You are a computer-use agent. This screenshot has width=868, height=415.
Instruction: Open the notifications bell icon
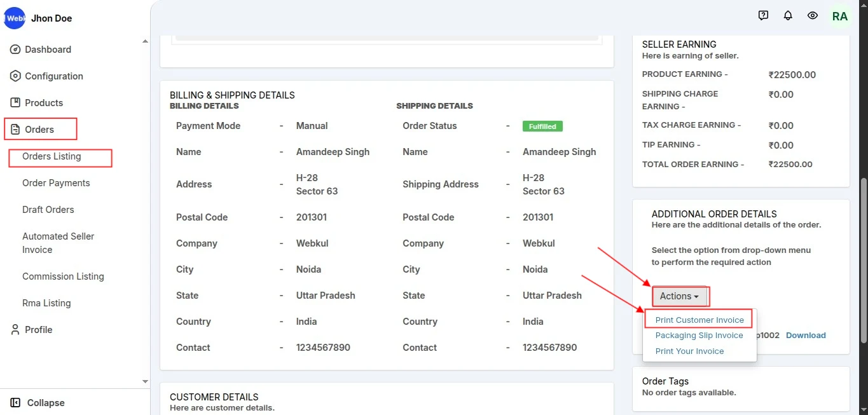coord(788,16)
